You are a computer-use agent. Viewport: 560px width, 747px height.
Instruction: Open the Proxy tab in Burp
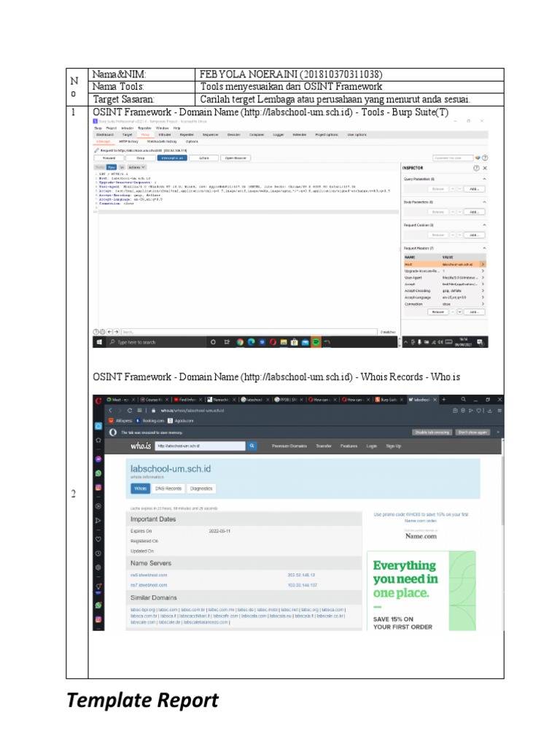(x=146, y=135)
